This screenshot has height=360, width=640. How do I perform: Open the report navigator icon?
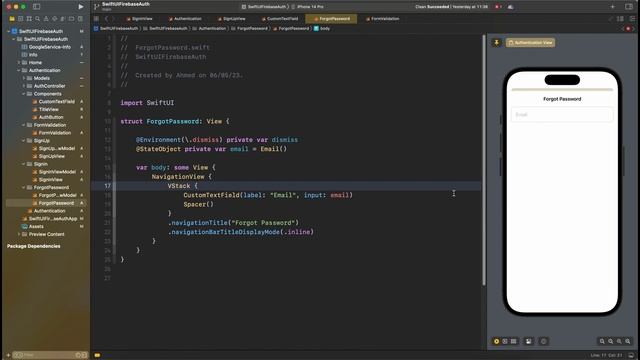point(80,19)
